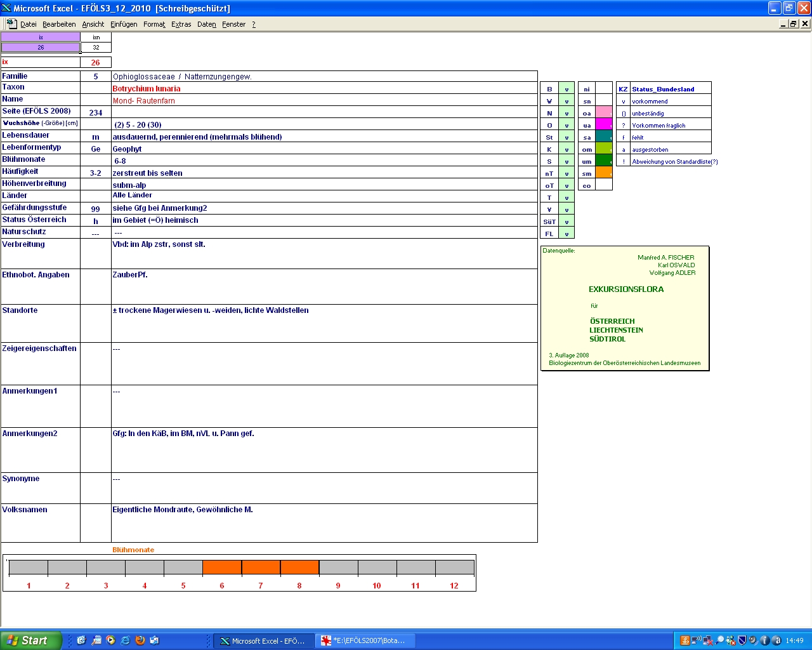The image size is (812, 650).
Task: Select the 'Vorkommen fraglich' legend entry
Action: tap(671, 125)
